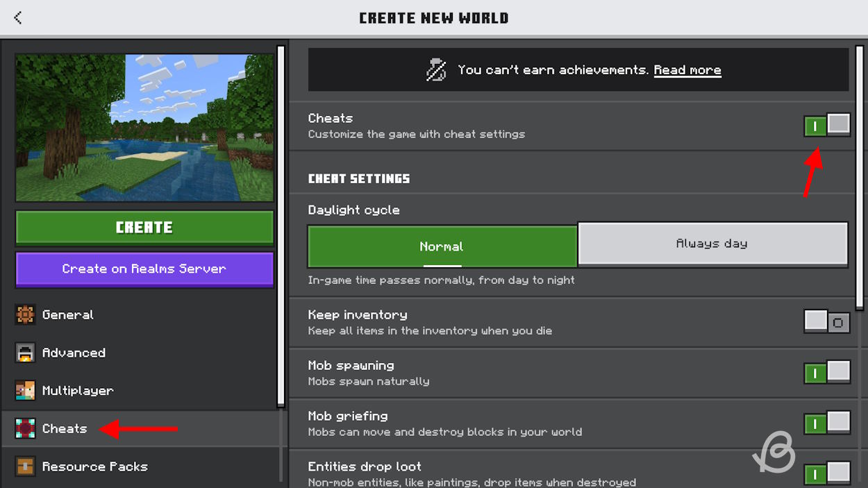Disable Mob griefing
This screenshot has height=488, width=868.
[x=827, y=423]
